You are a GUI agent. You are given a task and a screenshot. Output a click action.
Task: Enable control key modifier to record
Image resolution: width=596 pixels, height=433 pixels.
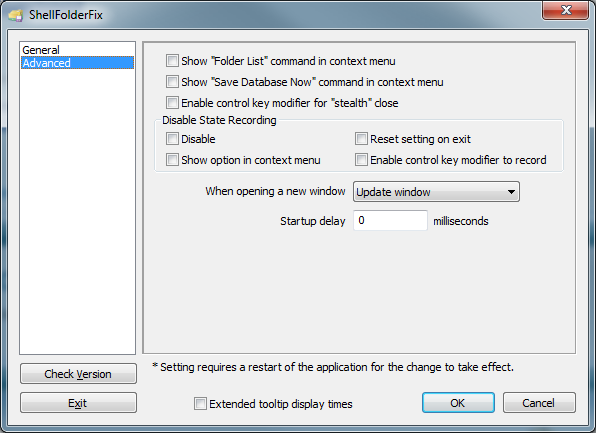click(361, 160)
